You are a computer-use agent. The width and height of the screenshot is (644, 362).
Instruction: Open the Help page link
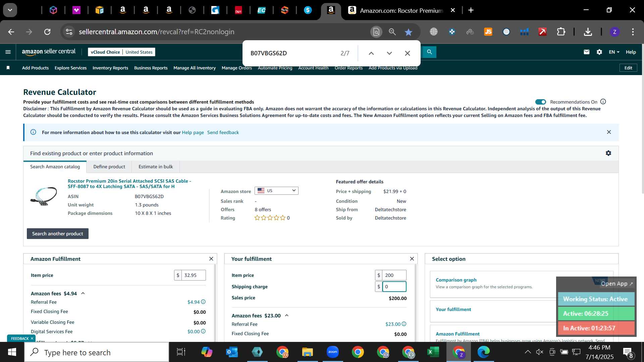[193, 132]
